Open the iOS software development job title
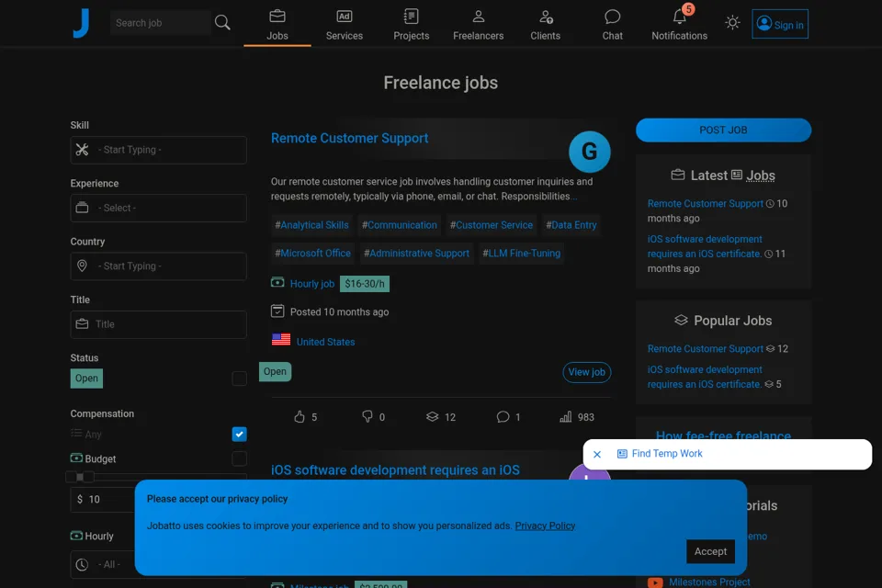The width and height of the screenshot is (882, 588). coord(395,469)
